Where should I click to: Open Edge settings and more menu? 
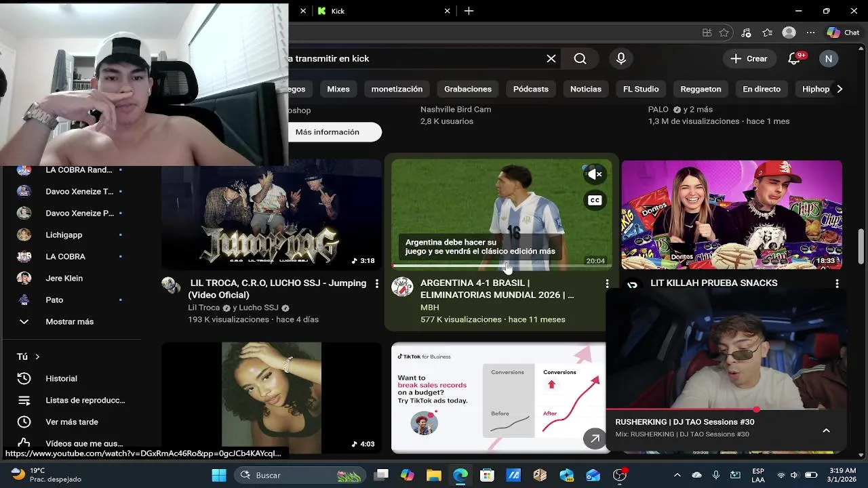point(810,33)
